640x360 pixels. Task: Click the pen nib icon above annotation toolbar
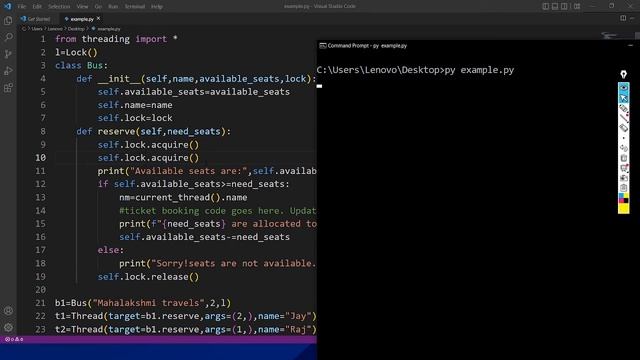click(x=623, y=74)
